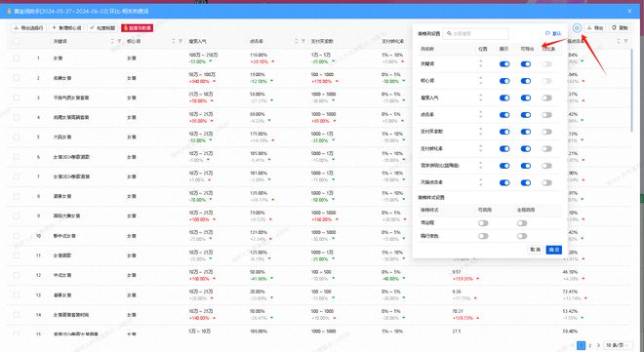
Task: Click the position reorder arrows for 搜索人气 row
Action: [480, 98]
